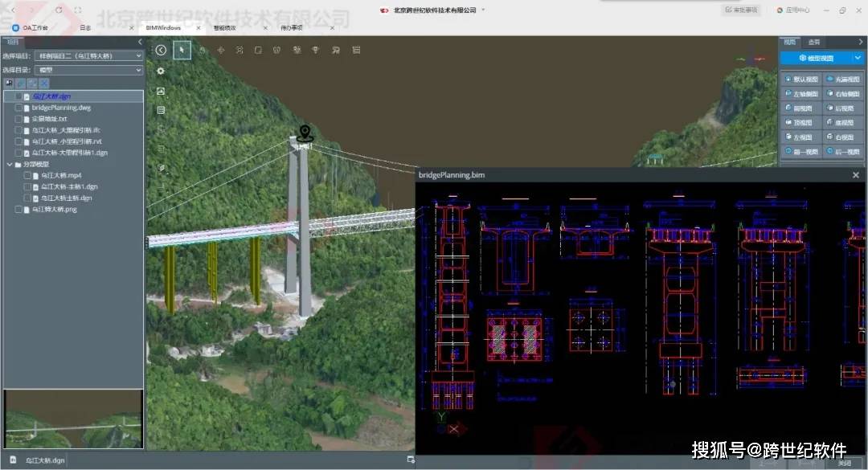This screenshot has width=868, height=470.
Task: Switch to the right view (右视图)
Action: 842,137
